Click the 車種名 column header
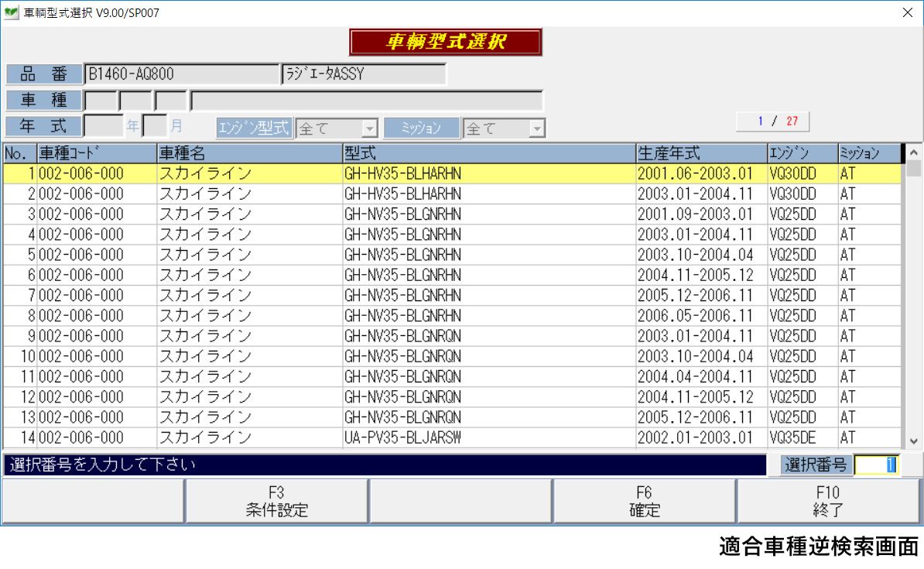Image resolution: width=924 pixels, height=569 pixels. 250,153
